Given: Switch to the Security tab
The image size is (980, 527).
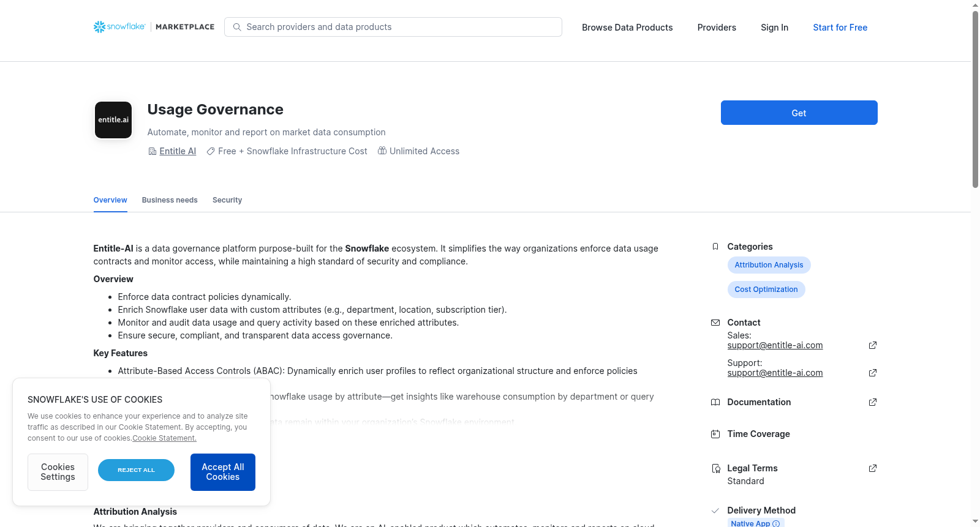Looking at the screenshot, I should 227,200.
